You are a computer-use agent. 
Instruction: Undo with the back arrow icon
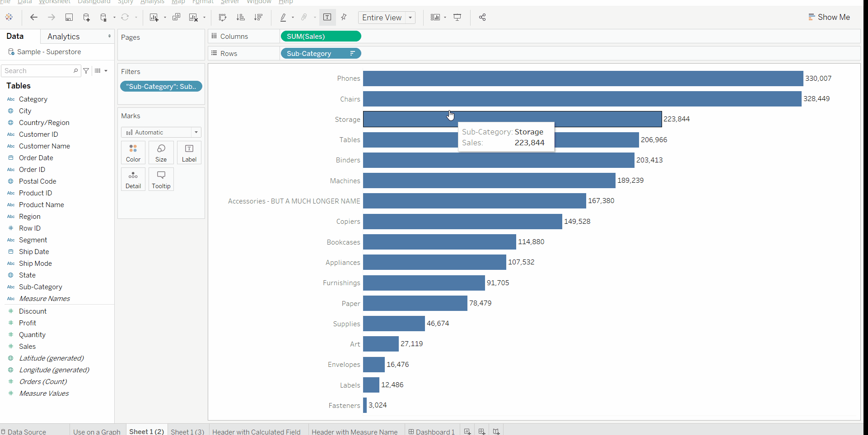[x=34, y=17]
